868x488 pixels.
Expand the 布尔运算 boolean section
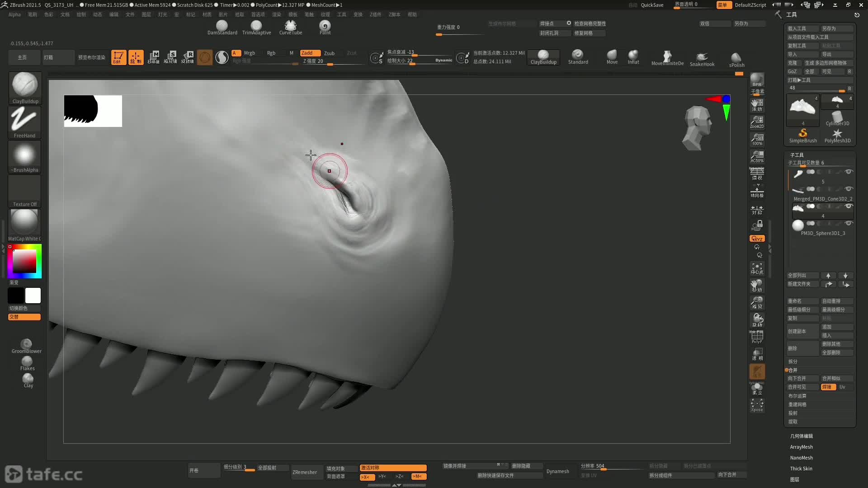point(797,396)
